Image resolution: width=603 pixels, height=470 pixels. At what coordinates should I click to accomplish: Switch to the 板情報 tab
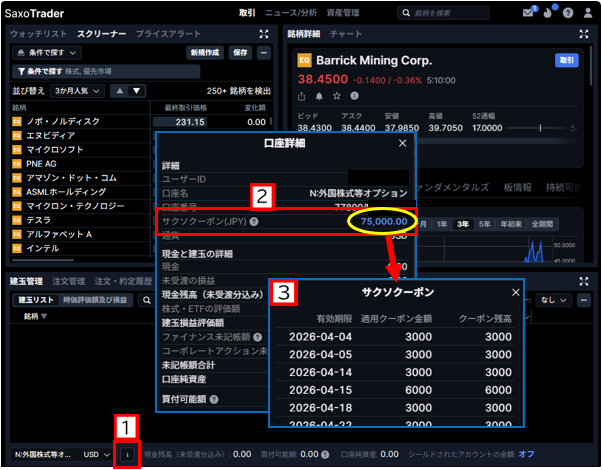(x=517, y=187)
